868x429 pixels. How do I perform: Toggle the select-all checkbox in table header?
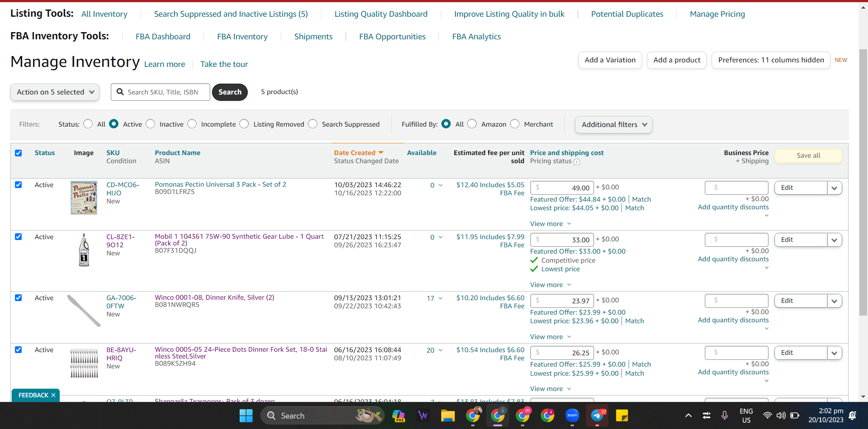[19, 153]
